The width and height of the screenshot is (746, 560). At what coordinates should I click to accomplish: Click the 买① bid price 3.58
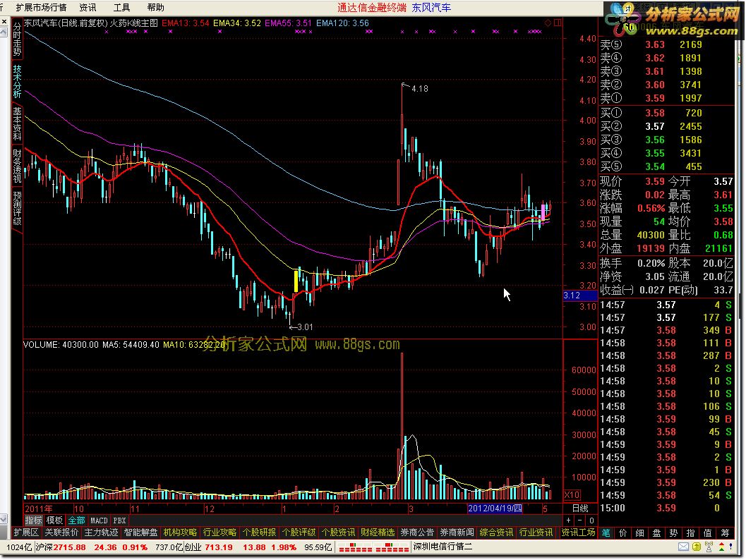(x=655, y=113)
